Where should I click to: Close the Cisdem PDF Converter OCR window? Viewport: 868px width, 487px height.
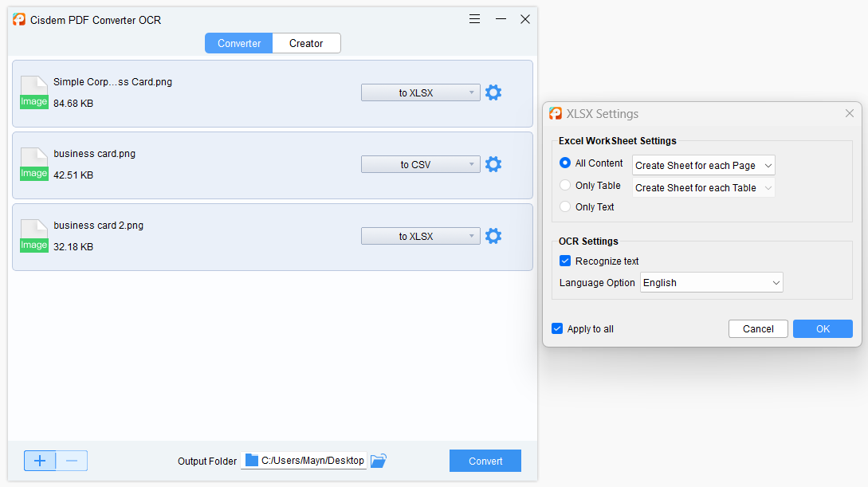point(525,19)
